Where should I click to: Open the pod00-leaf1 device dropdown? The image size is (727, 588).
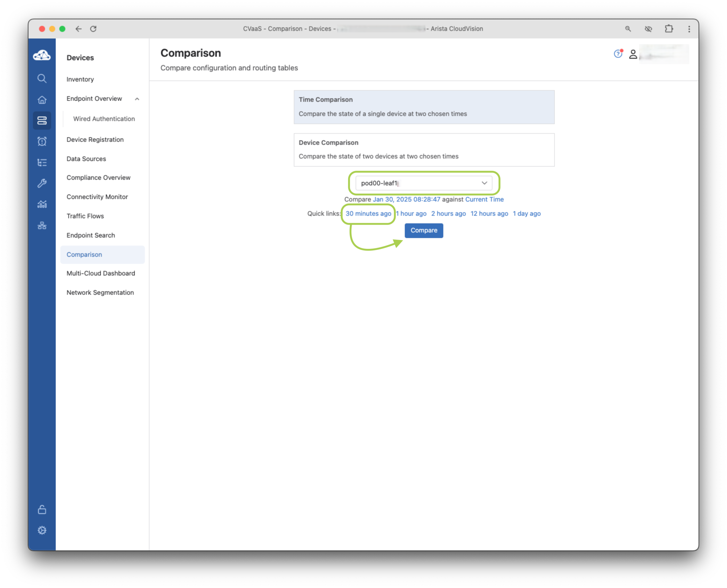tap(424, 183)
